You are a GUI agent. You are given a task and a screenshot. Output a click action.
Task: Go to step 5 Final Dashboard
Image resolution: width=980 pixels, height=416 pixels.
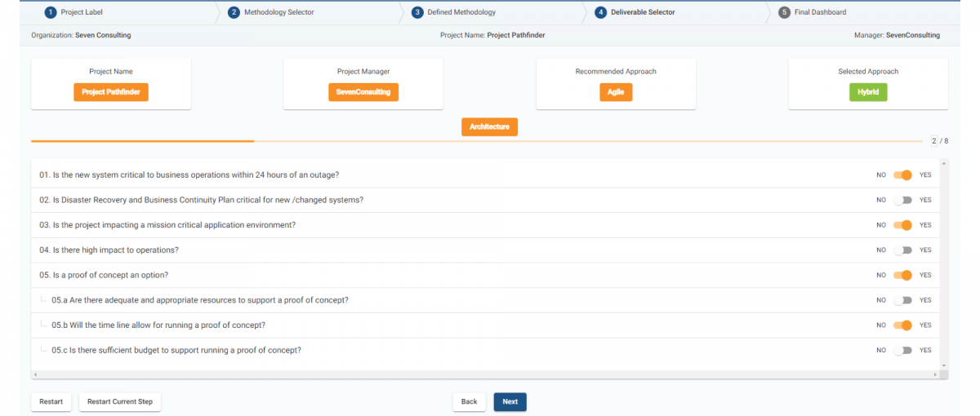click(x=813, y=12)
